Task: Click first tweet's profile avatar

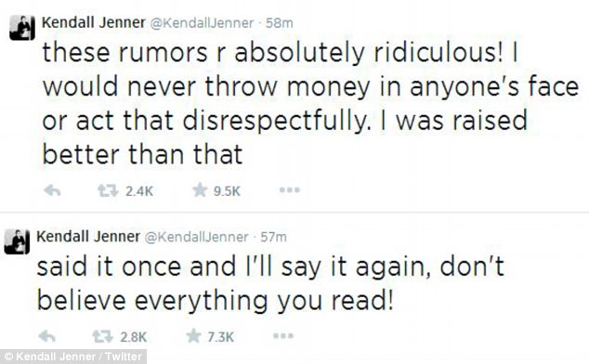Action: coord(22,28)
